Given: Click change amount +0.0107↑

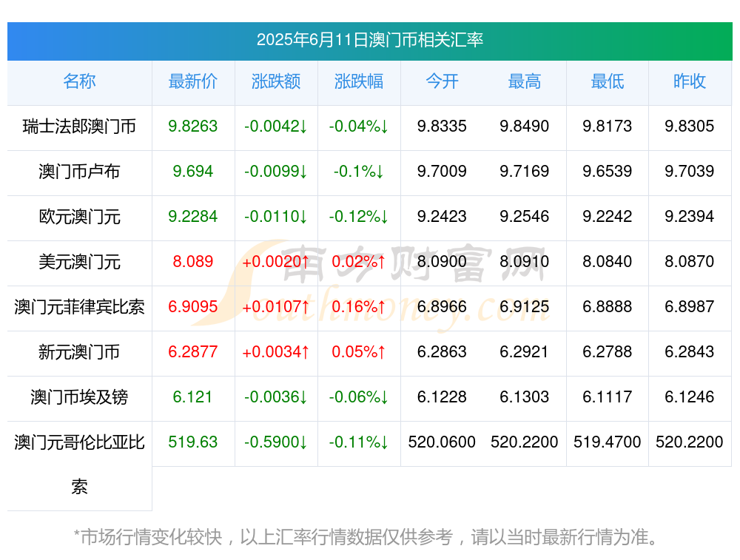Looking at the screenshot, I should click(275, 307).
